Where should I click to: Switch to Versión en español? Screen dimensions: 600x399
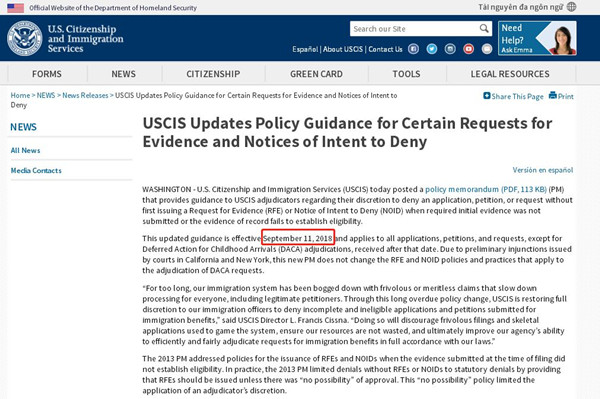pyautogui.click(x=543, y=170)
